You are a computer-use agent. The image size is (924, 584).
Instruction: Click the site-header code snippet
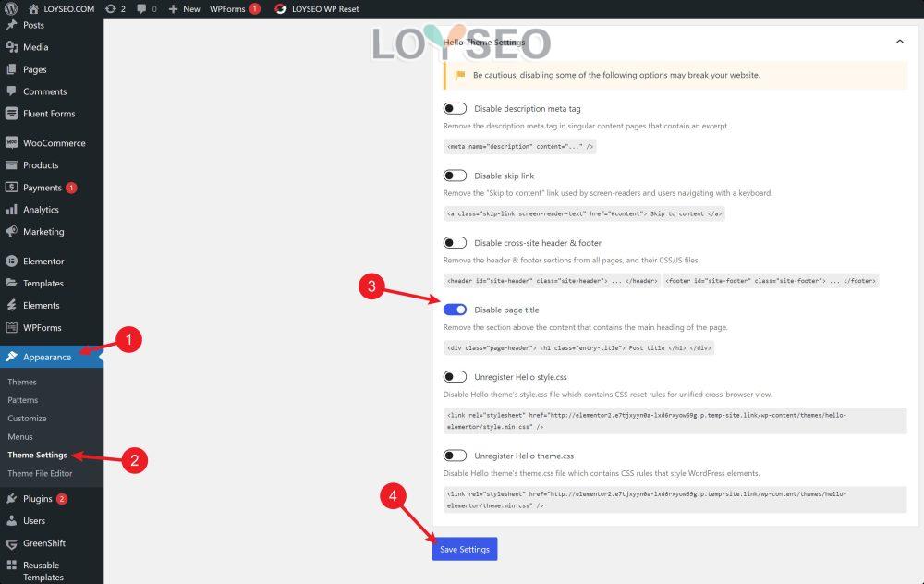pyautogui.click(x=553, y=281)
